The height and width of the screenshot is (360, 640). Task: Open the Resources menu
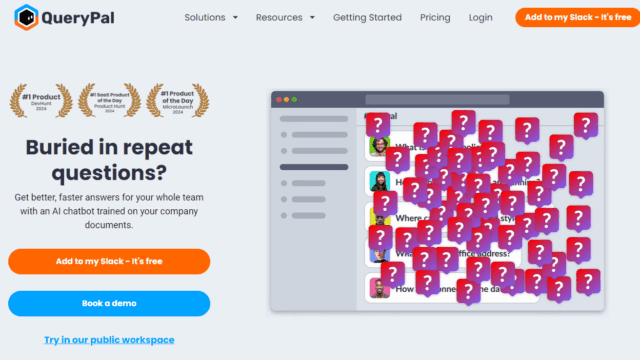click(x=279, y=18)
